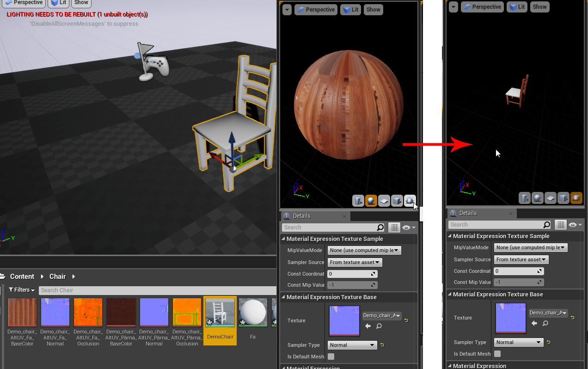Open the Show menu in the chair preview viewport
This screenshot has height=369, width=588.
[539, 7]
